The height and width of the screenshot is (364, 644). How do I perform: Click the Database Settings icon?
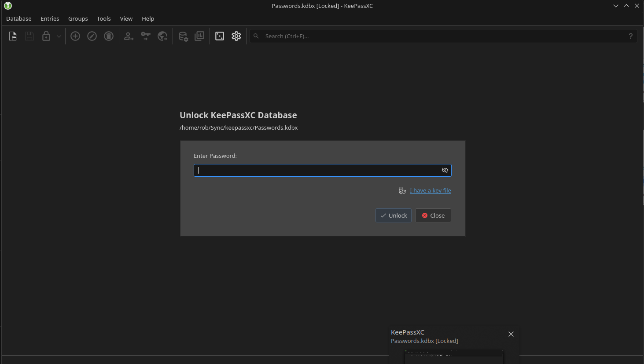(x=183, y=36)
